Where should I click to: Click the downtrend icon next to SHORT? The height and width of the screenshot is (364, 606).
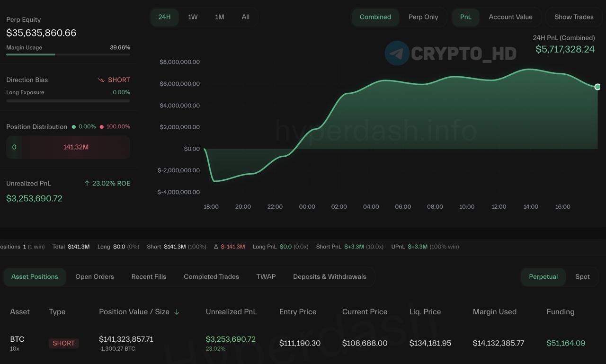101,80
